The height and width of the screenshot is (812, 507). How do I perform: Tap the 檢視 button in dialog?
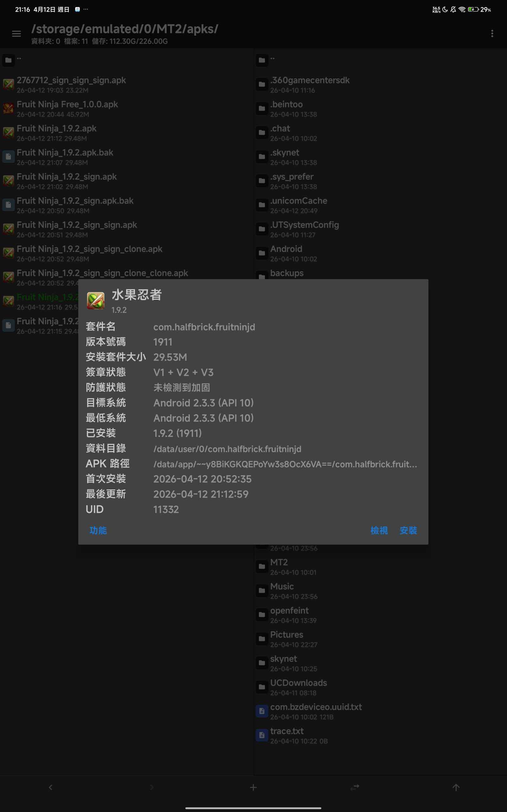[379, 530]
